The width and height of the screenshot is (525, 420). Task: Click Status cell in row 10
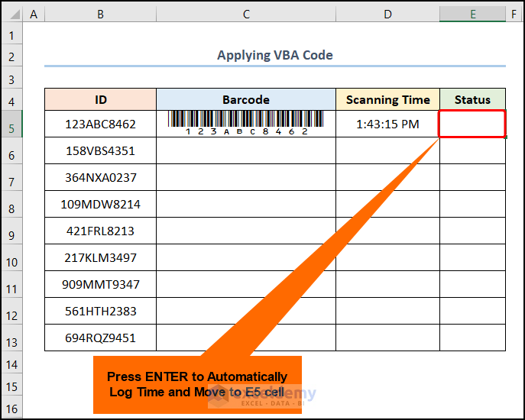tap(472, 257)
